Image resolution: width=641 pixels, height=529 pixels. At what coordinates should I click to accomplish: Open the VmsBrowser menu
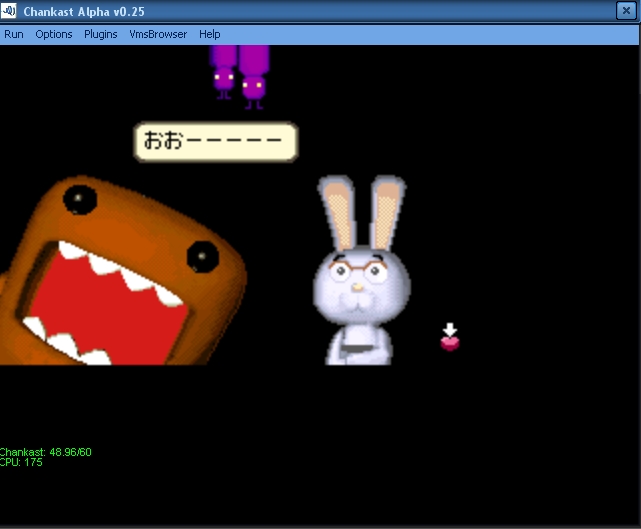[x=158, y=34]
